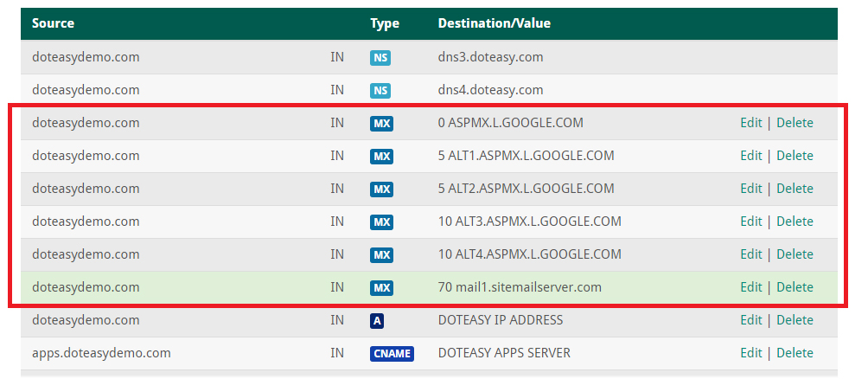Delete the 70 mail1.sitemailserver.com record
868x379 pixels.
(795, 287)
